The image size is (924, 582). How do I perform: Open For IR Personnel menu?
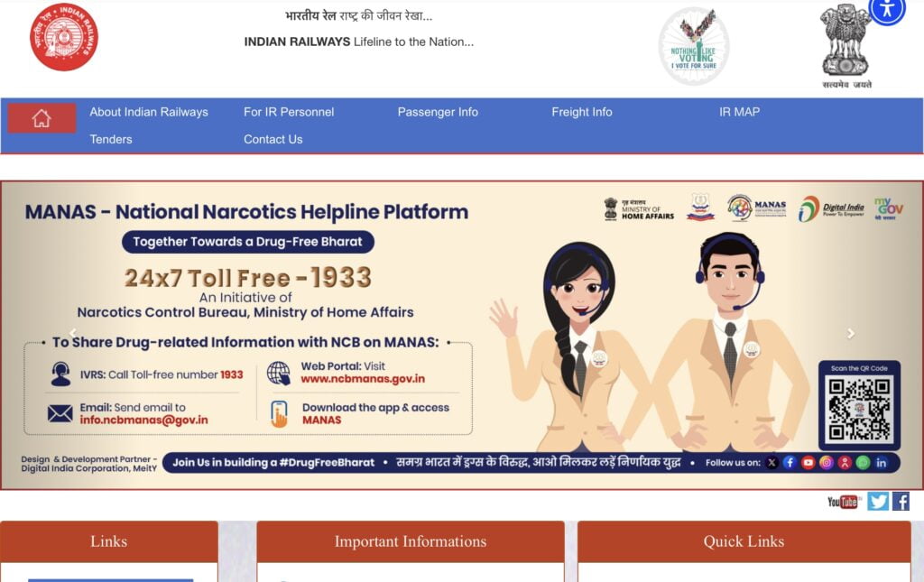tap(289, 112)
